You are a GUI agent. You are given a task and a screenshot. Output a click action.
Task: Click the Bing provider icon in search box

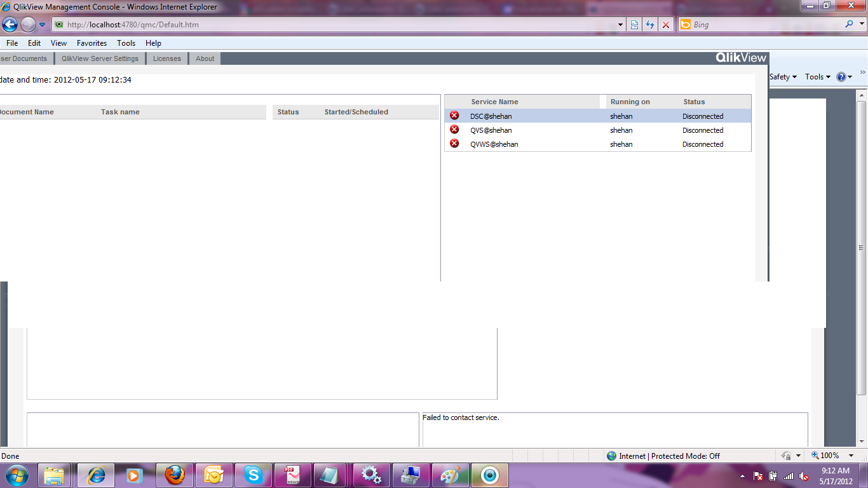[x=686, y=25]
